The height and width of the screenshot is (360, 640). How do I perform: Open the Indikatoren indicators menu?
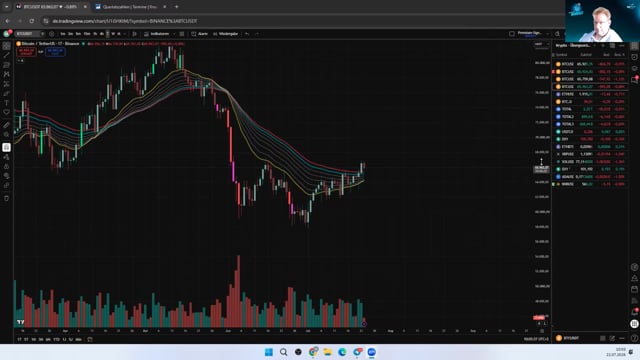156,34
